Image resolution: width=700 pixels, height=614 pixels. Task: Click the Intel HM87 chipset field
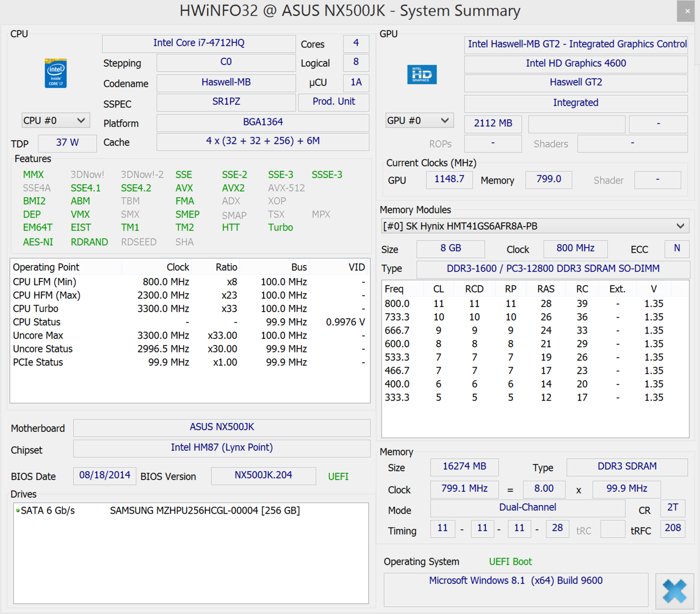222,448
